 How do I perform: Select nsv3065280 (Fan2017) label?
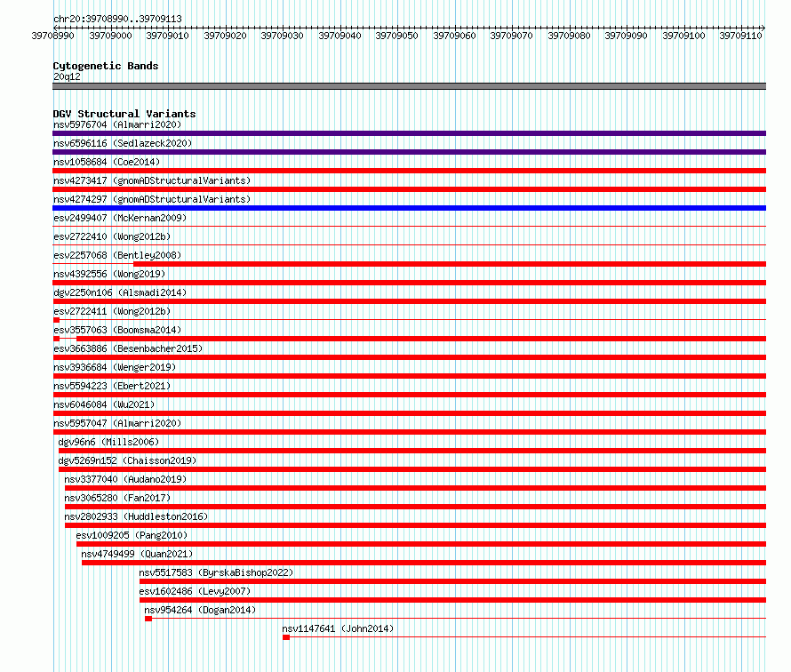[117, 498]
